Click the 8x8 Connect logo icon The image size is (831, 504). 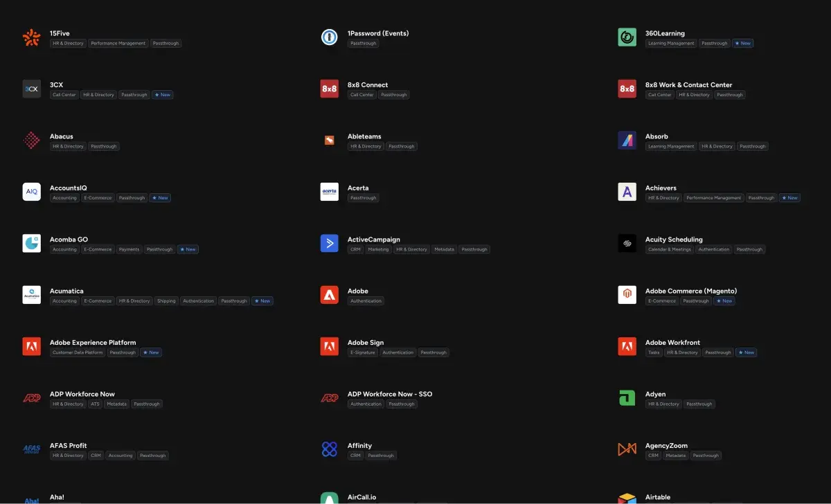pos(330,89)
